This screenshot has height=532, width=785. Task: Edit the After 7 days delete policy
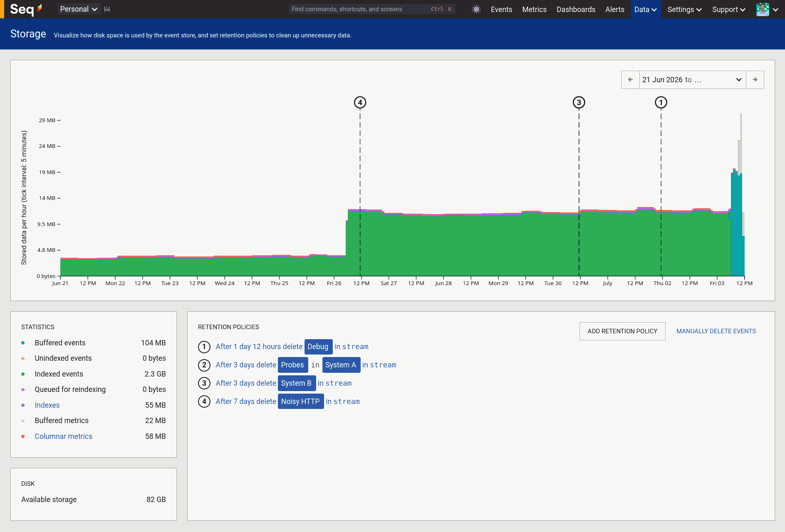246,401
